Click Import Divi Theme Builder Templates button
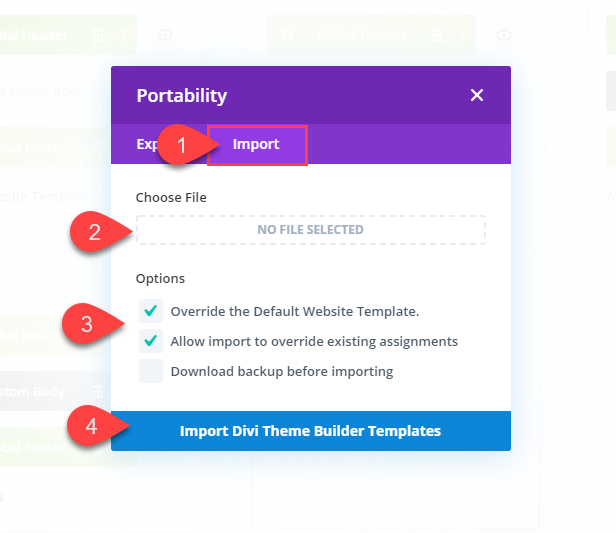616x533 pixels. pyautogui.click(x=311, y=431)
